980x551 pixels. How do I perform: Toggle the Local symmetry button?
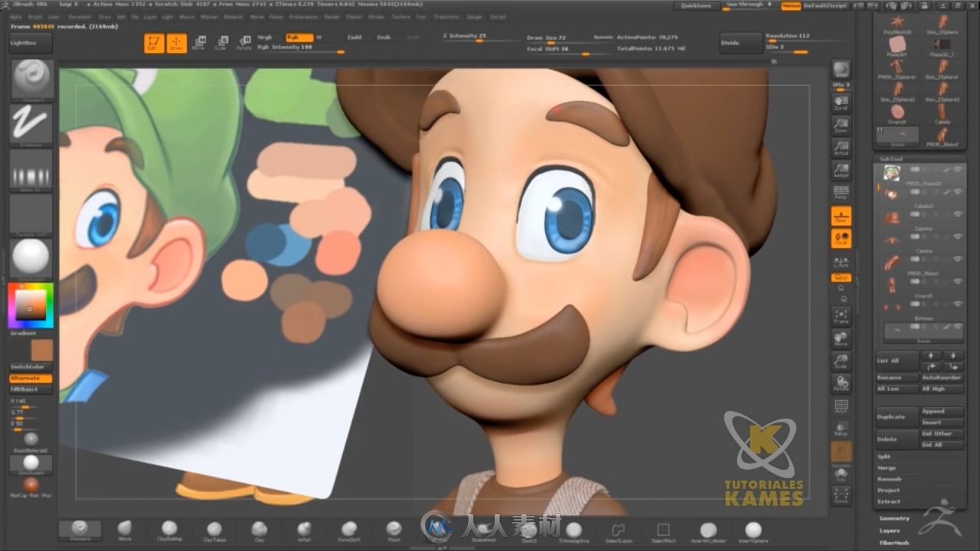841,239
